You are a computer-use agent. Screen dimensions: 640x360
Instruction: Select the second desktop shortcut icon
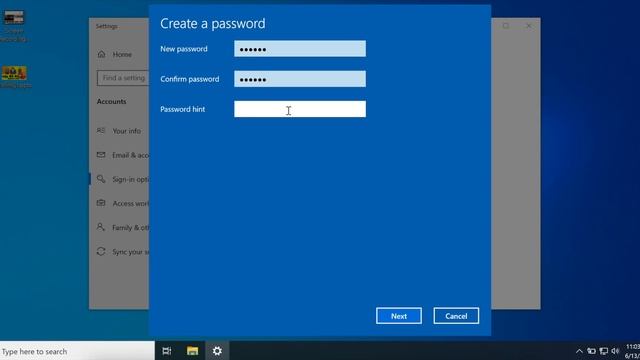(x=15, y=77)
